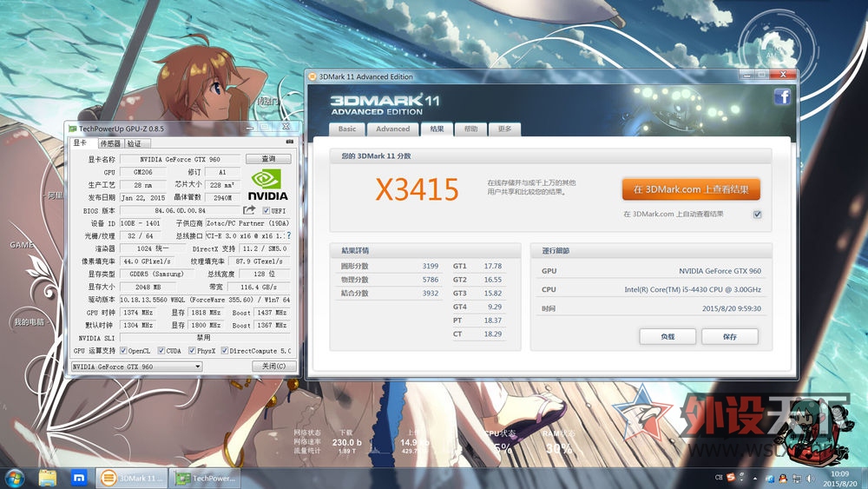
Task: Click the volume speaker tray icon
Action: pyautogui.click(x=811, y=478)
